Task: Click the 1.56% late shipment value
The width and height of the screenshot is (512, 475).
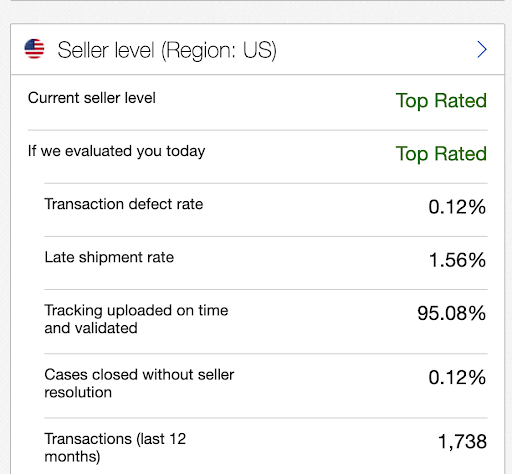Action: click(x=457, y=260)
